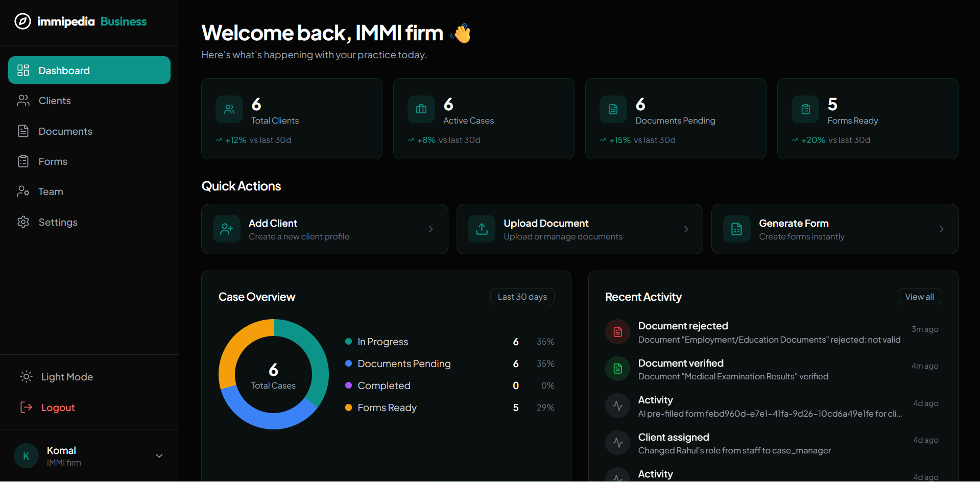Select Generate Form quick action
Viewport: 980px width, 482px height.
[x=834, y=229]
